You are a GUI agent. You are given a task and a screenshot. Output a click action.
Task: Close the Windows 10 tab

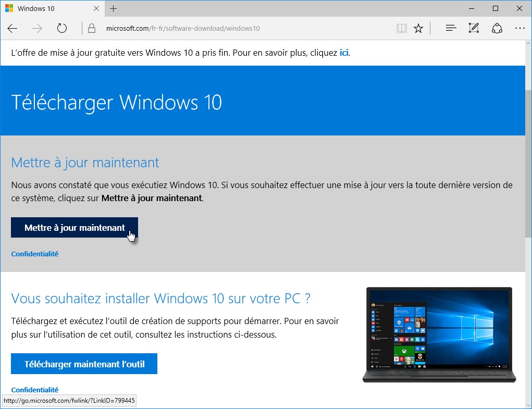point(97,9)
